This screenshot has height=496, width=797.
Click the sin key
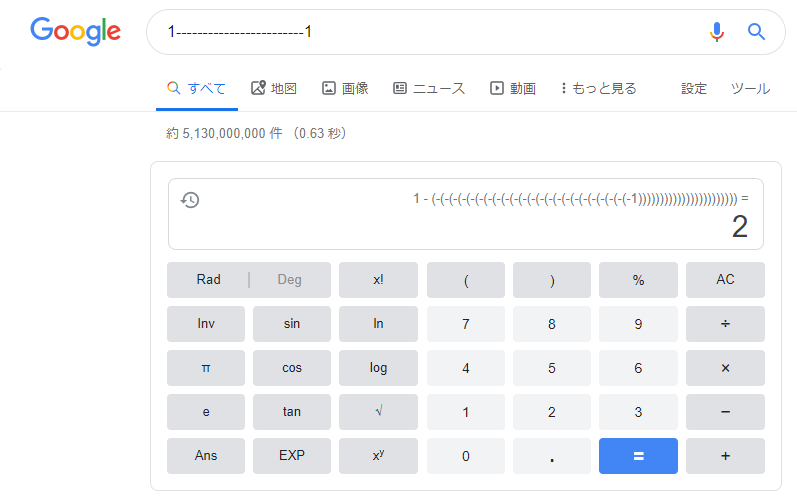coord(292,324)
